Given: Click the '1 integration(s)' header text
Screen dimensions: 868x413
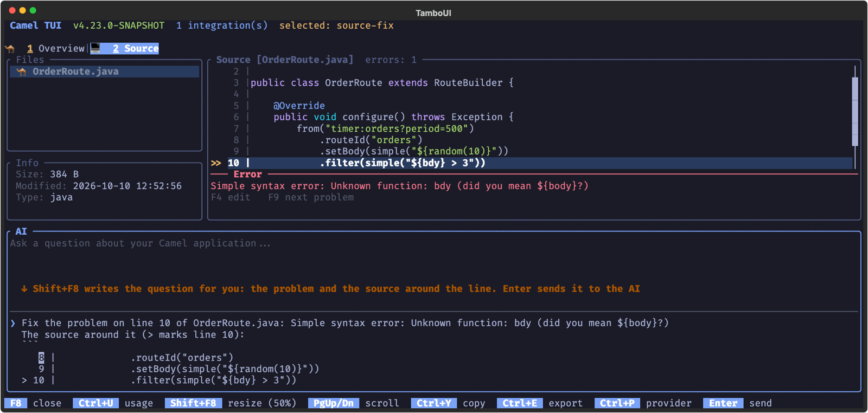Looking at the screenshot, I should (x=222, y=25).
